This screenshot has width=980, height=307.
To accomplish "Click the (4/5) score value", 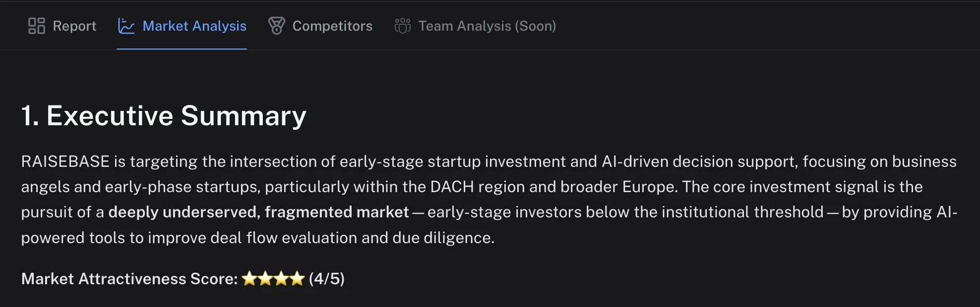I will coord(326,279).
